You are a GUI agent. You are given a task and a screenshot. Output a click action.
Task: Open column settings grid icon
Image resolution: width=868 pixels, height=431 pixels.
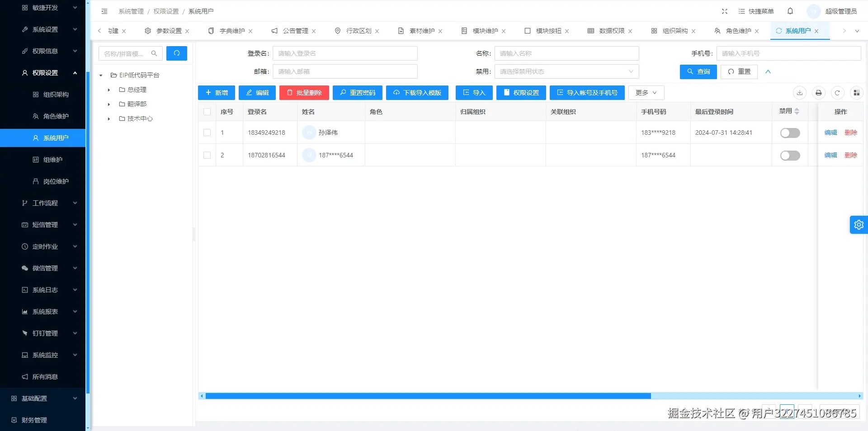coord(856,93)
